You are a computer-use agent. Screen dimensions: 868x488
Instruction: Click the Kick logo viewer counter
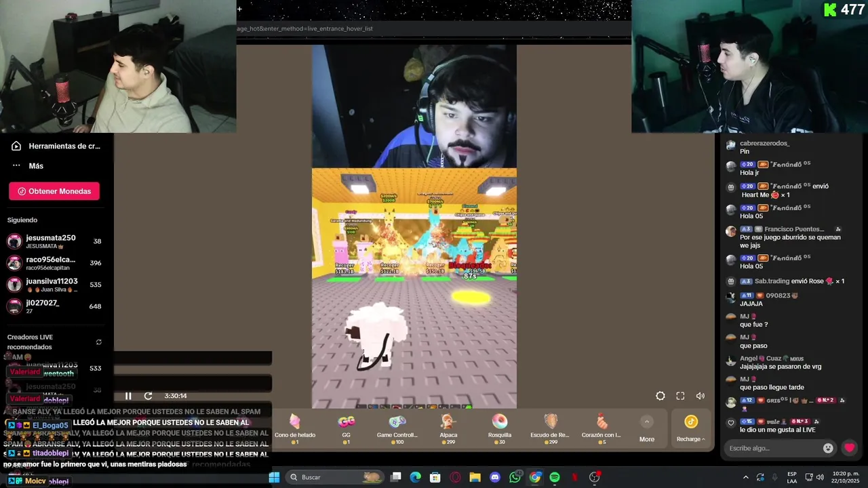tap(844, 9)
